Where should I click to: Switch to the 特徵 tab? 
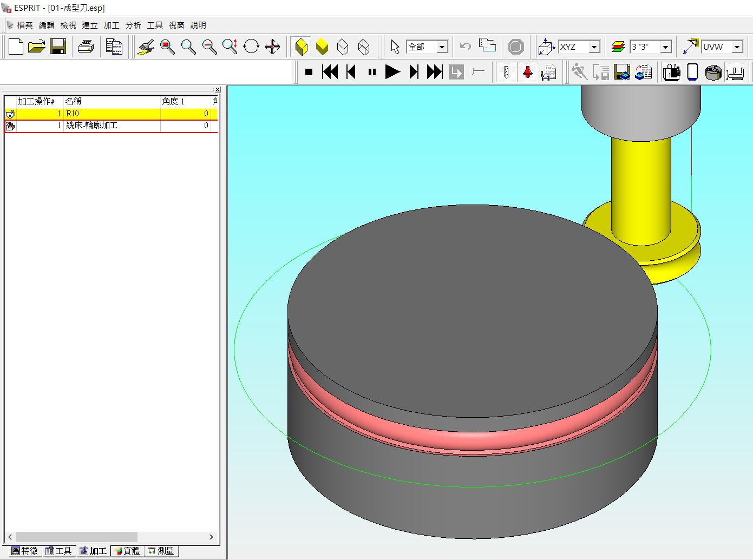point(25,551)
